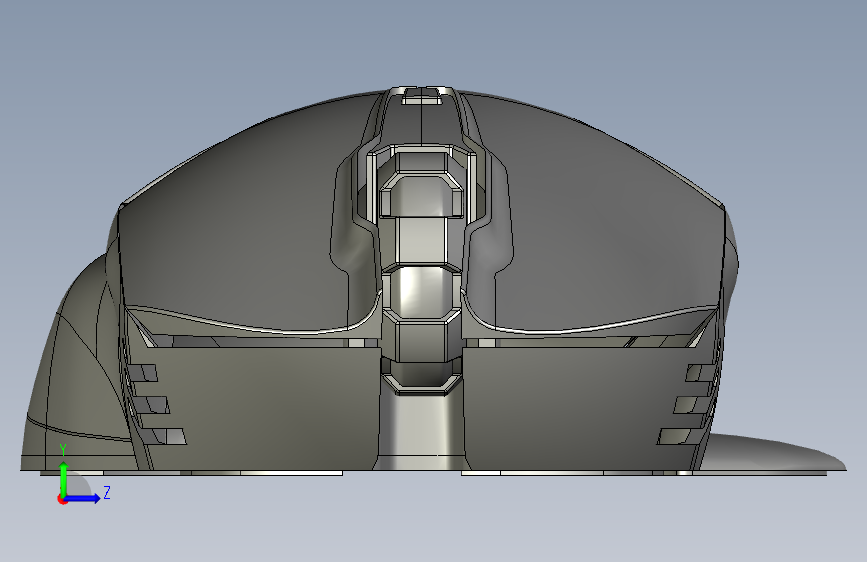Viewport: 867px width, 562px height.
Task: Click the 'Z' axis label
Action: (x=107, y=492)
